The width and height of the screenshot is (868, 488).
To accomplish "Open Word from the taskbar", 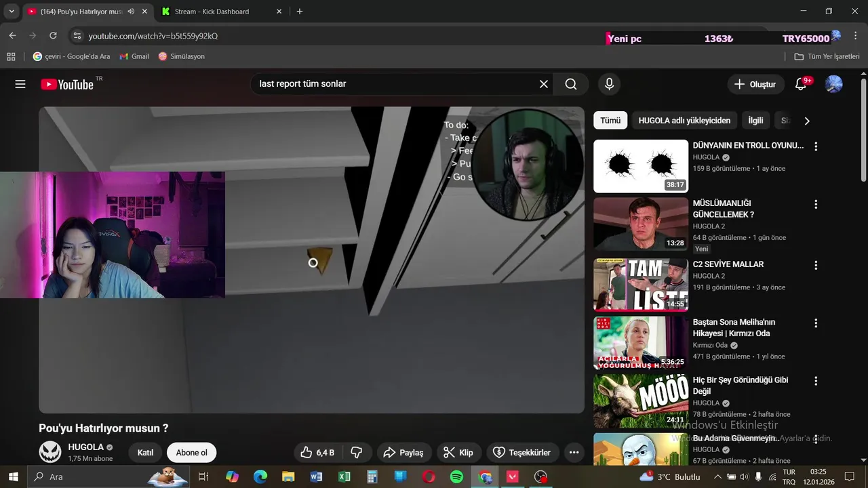I will 316,476.
